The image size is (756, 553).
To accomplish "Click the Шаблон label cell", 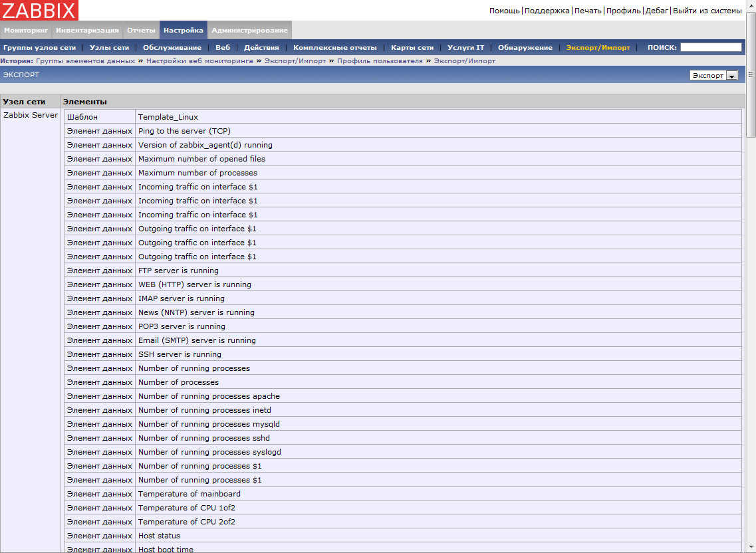I will [x=100, y=117].
